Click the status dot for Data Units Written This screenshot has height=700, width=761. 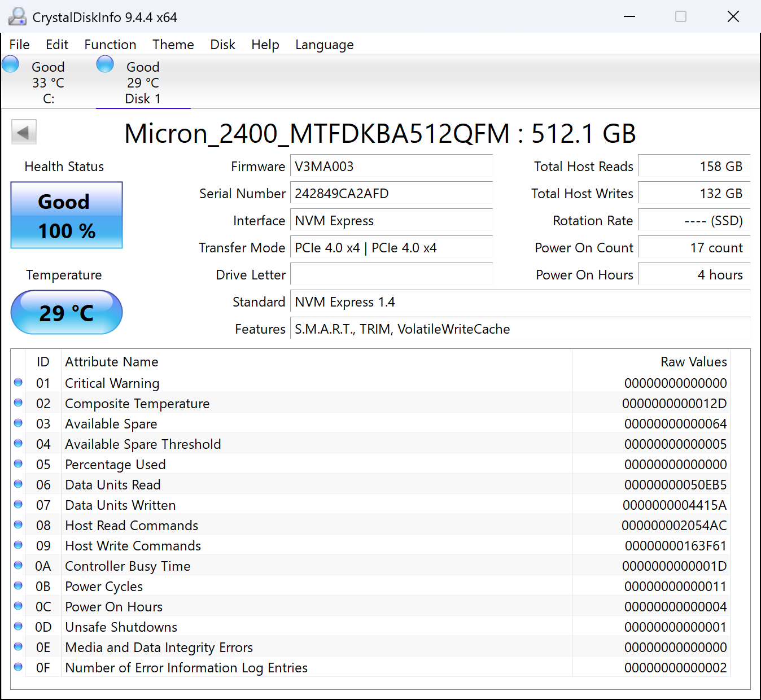click(x=18, y=504)
